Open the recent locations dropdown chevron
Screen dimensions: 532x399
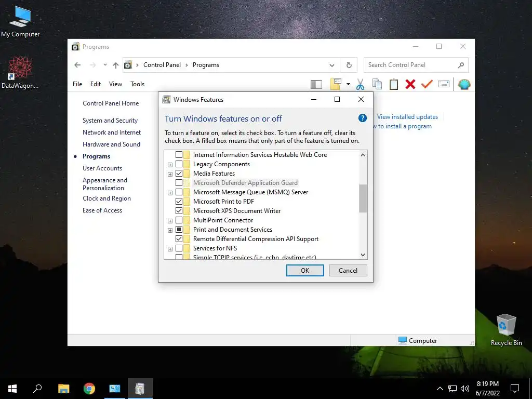pos(105,65)
